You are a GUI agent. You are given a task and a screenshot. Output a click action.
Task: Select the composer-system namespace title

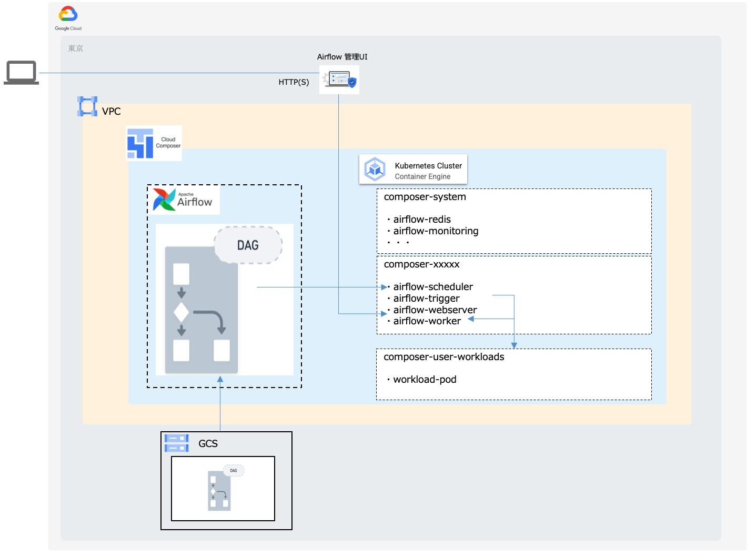pyautogui.click(x=425, y=197)
